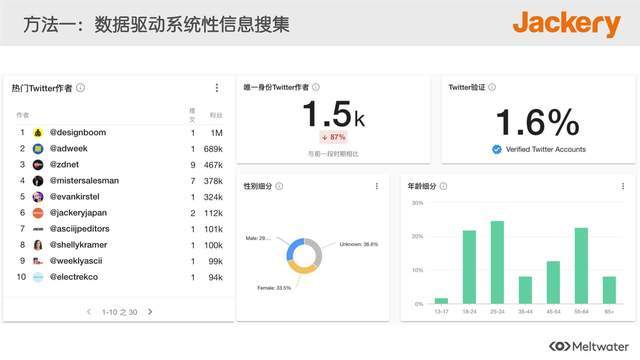Click the 65+ age bar

(609, 290)
